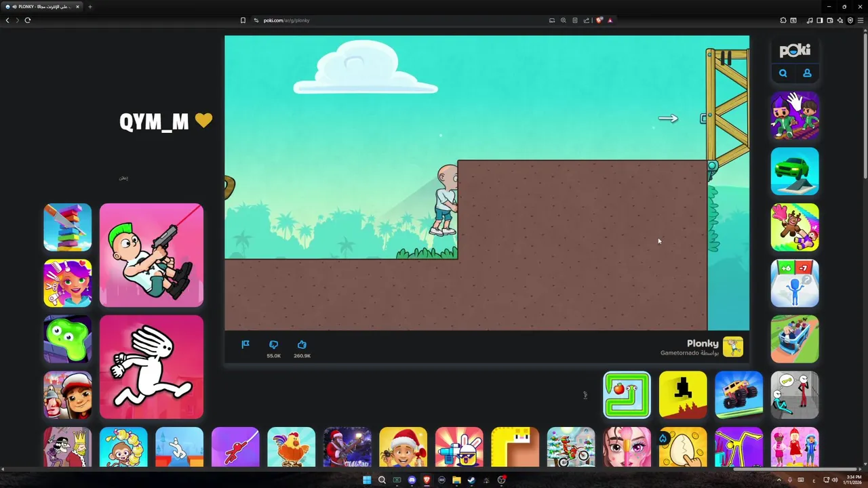Screen dimensions: 868x488
Task: Open the roller coaster passengers game
Action: point(795,339)
